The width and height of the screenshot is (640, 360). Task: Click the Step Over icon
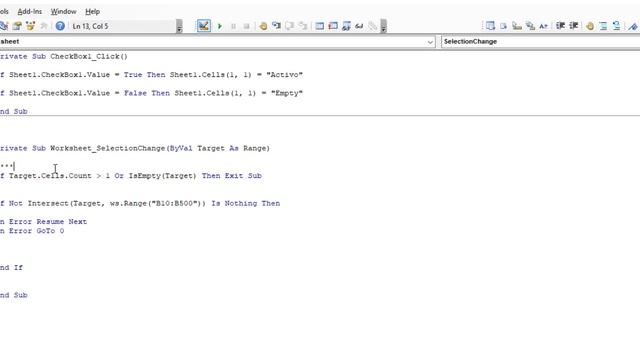(x=289, y=26)
